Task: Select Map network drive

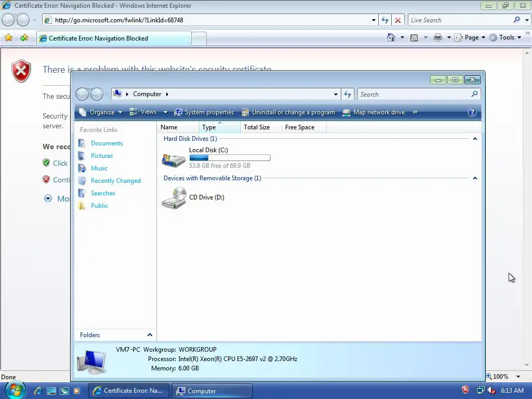Action: pyautogui.click(x=374, y=112)
